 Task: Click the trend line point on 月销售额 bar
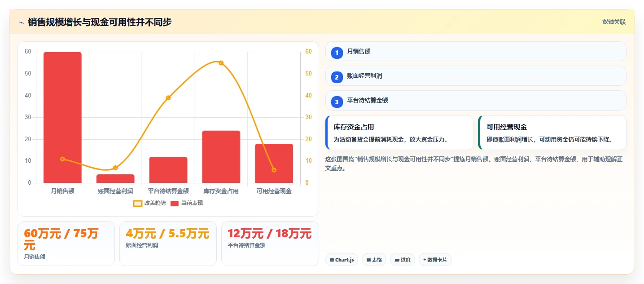[x=62, y=159]
